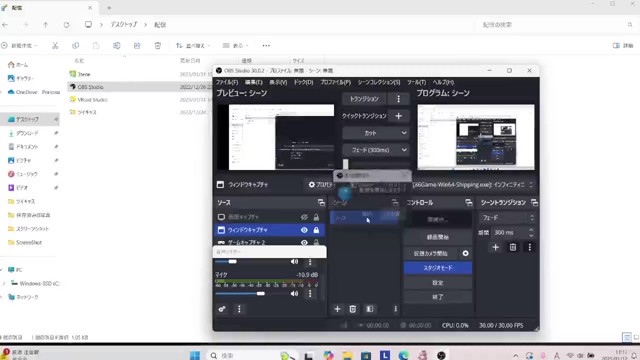Click the トランジション button
The height and width of the screenshot is (360, 640).
(364, 99)
